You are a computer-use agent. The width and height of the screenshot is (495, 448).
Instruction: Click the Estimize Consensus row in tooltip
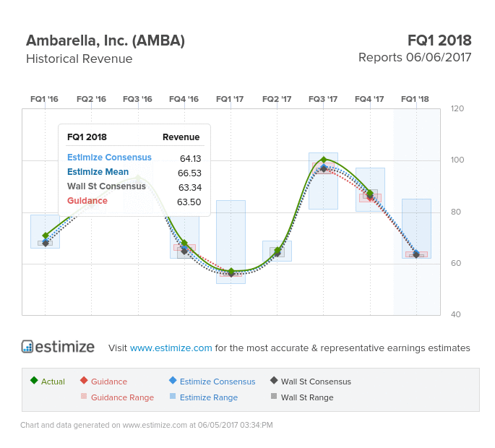click(134, 158)
